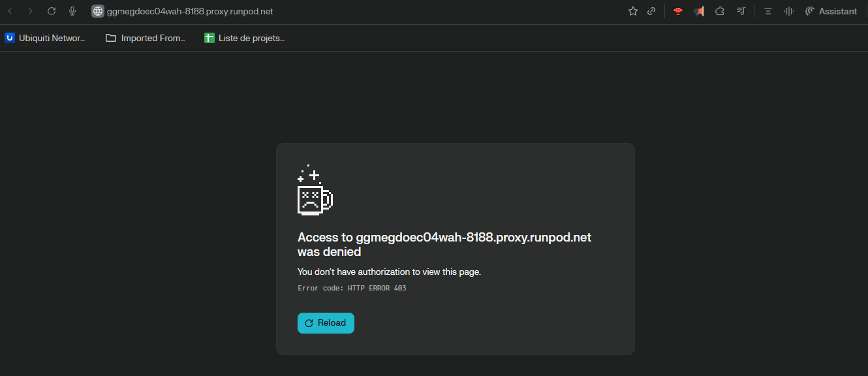Open the Assistant panel
Screen dimensions: 868x376
[x=831, y=11]
